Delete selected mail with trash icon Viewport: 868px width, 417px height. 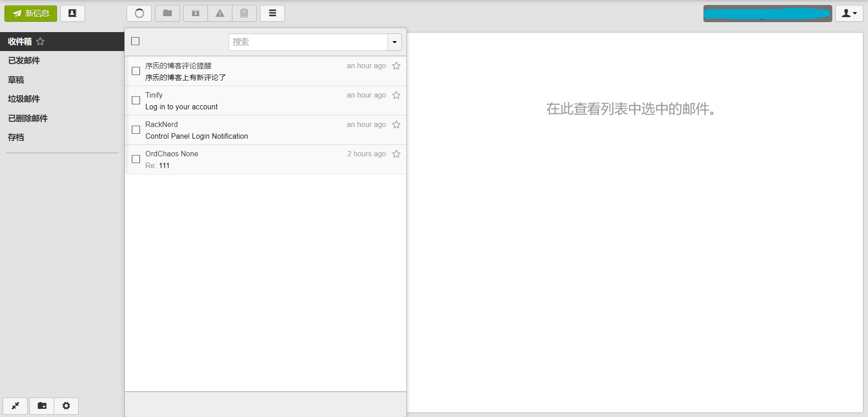point(244,14)
